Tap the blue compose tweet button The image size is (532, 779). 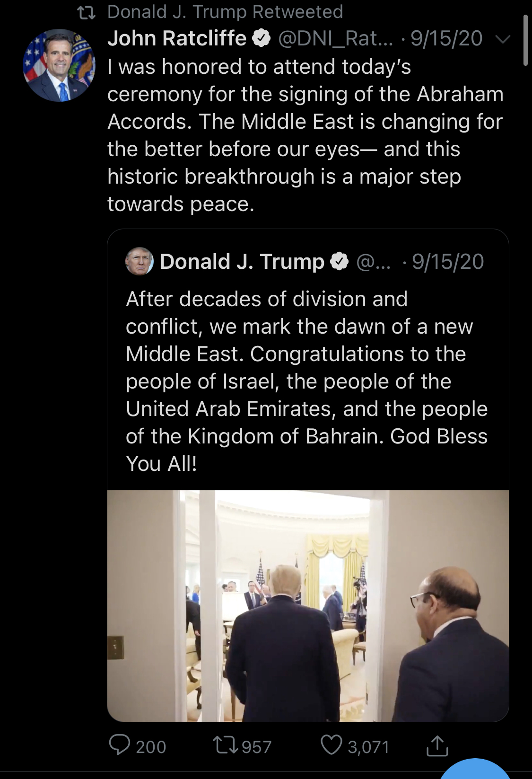click(x=475, y=769)
